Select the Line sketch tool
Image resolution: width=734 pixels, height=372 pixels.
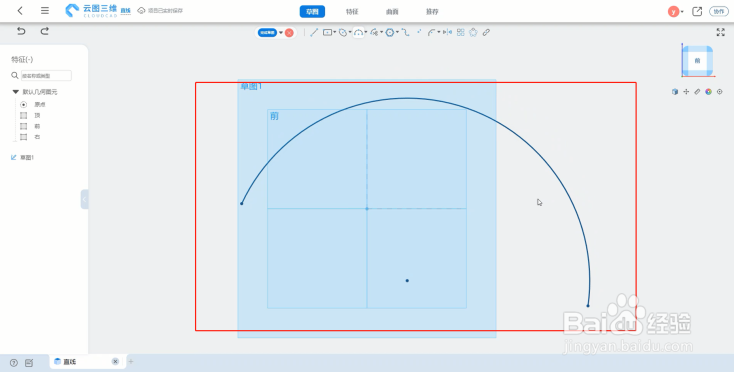pyautogui.click(x=314, y=32)
